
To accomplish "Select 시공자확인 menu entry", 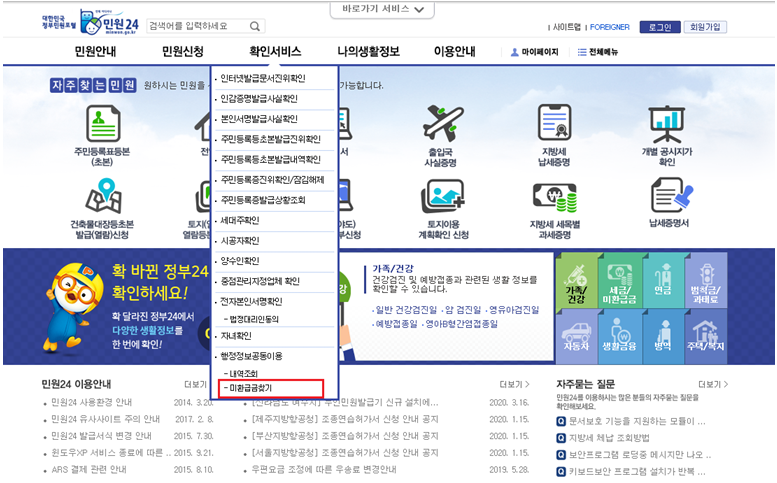I will point(240,241).
